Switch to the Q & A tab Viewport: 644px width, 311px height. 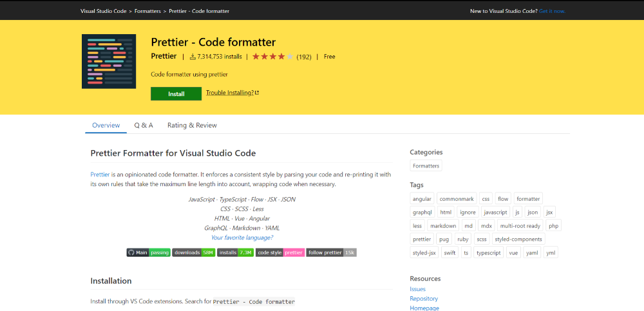[x=144, y=126]
